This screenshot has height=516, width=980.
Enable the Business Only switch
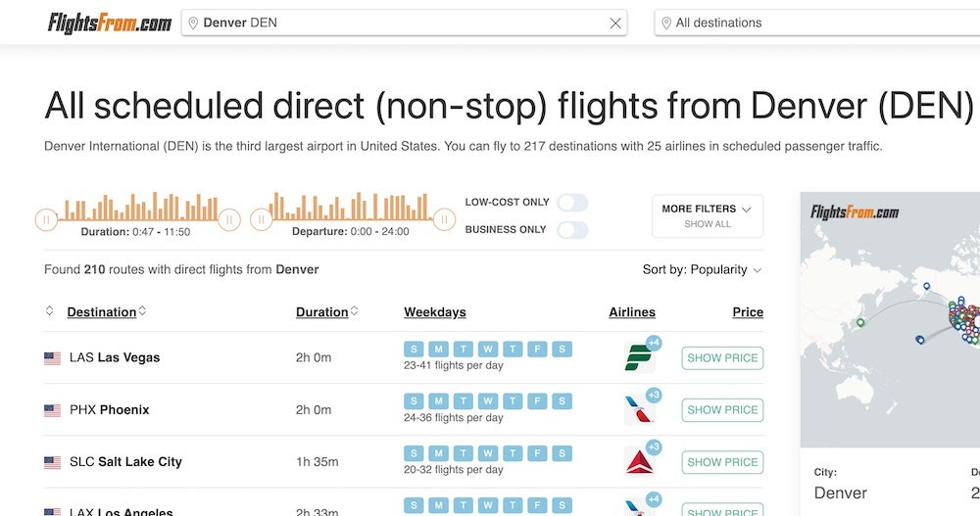pos(572,230)
